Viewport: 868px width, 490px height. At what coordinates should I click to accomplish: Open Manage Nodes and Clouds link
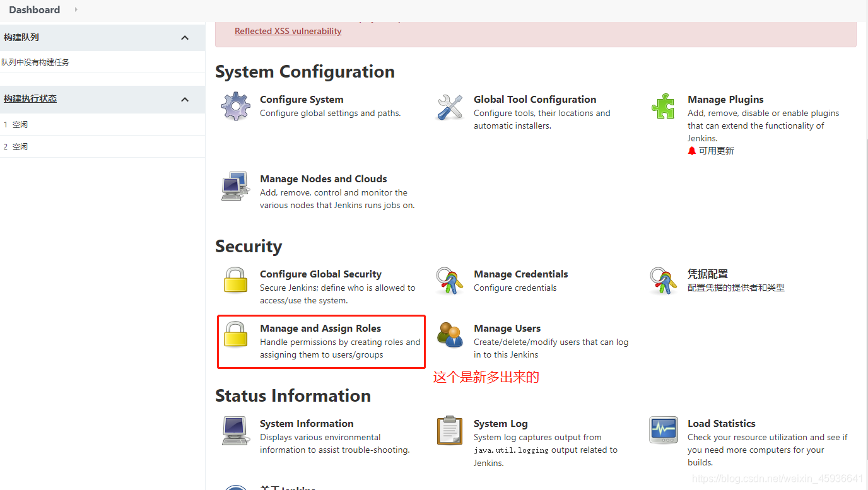(x=324, y=178)
